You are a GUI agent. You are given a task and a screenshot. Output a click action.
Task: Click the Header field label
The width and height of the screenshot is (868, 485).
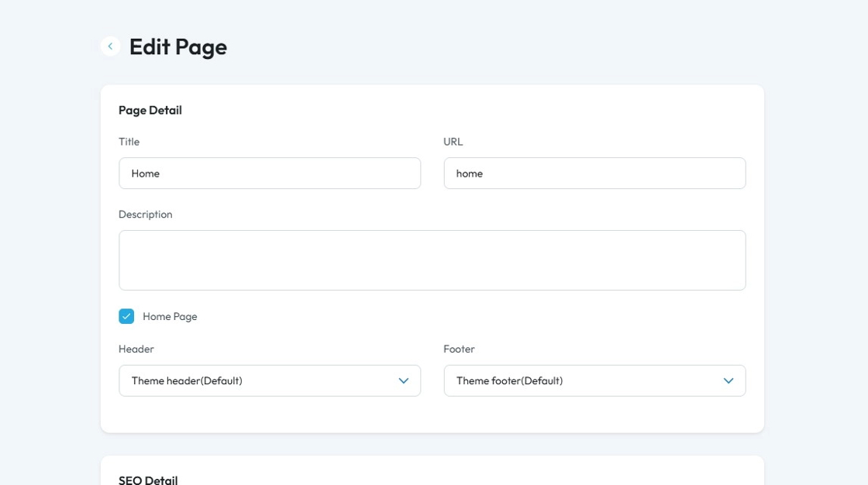coord(136,349)
